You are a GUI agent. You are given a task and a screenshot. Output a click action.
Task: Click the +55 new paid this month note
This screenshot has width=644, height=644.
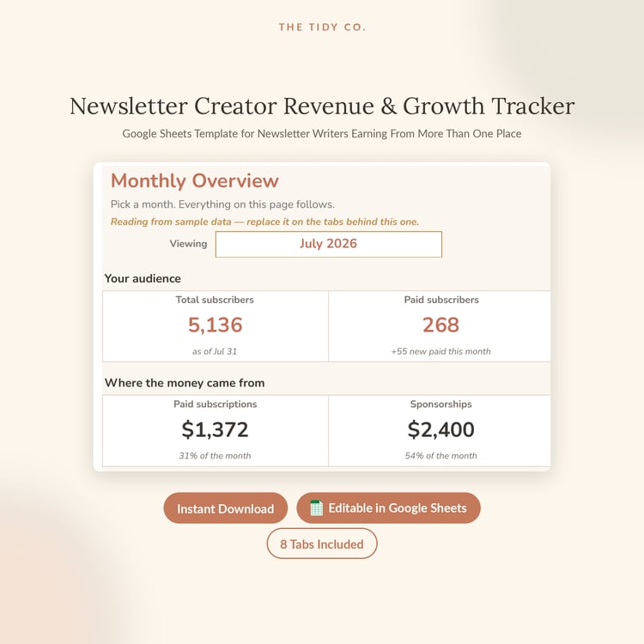(440, 351)
